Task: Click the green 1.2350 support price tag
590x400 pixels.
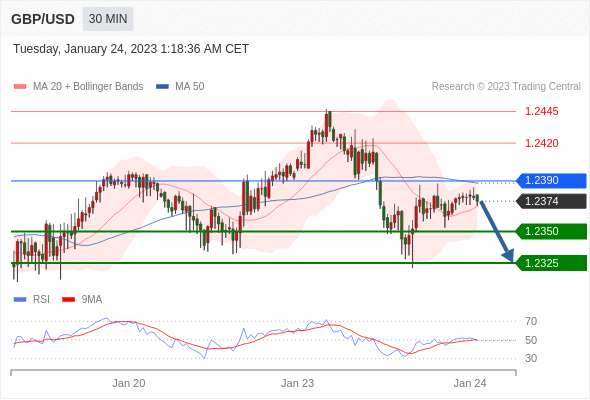Action: coord(552,231)
